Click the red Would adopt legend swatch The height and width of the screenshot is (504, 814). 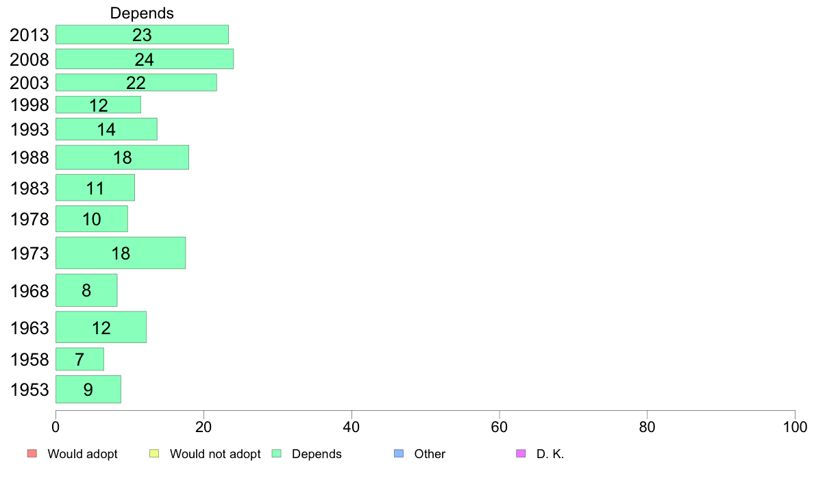pyautogui.click(x=32, y=453)
